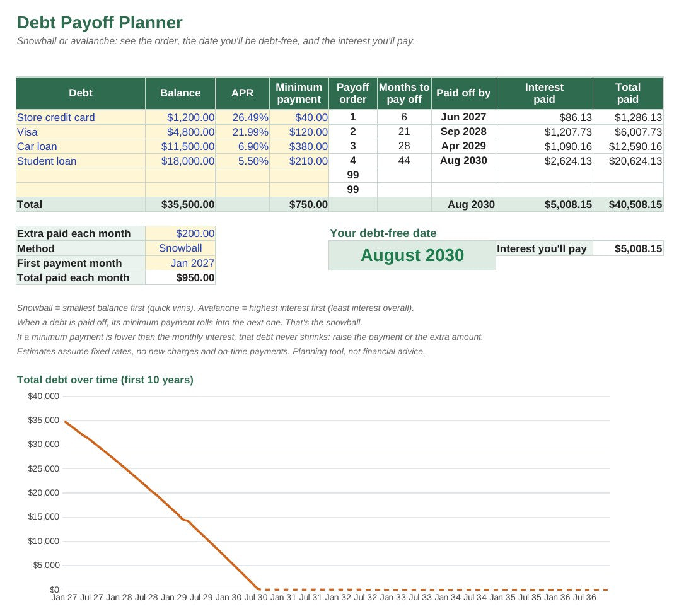Click the $35,500.00 total balance cell

point(180,204)
